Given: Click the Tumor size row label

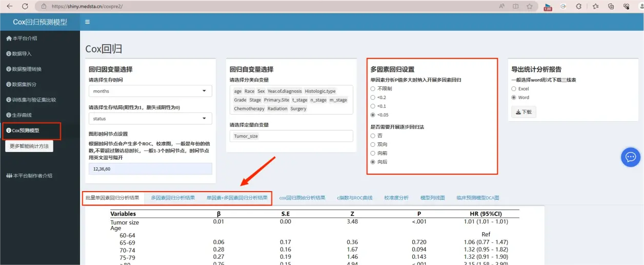Looking at the screenshot, I should click(125, 222).
